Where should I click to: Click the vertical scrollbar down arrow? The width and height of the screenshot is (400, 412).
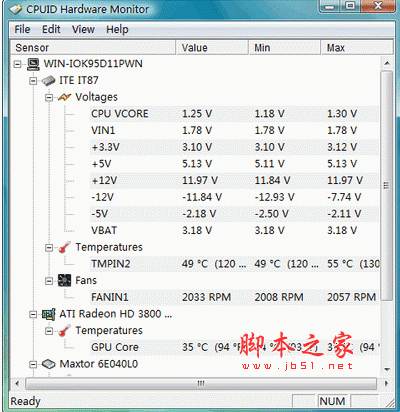click(x=387, y=369)
